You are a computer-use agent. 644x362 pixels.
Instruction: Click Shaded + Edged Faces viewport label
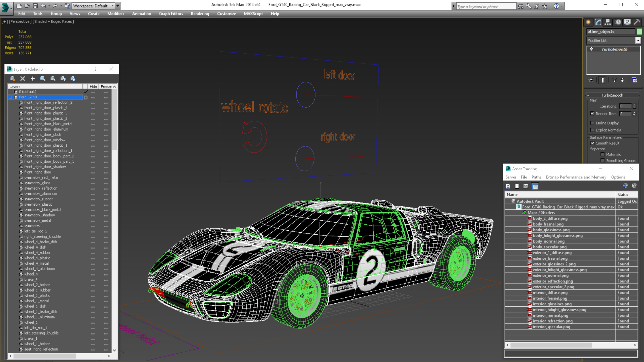click(x=53, y=21)
